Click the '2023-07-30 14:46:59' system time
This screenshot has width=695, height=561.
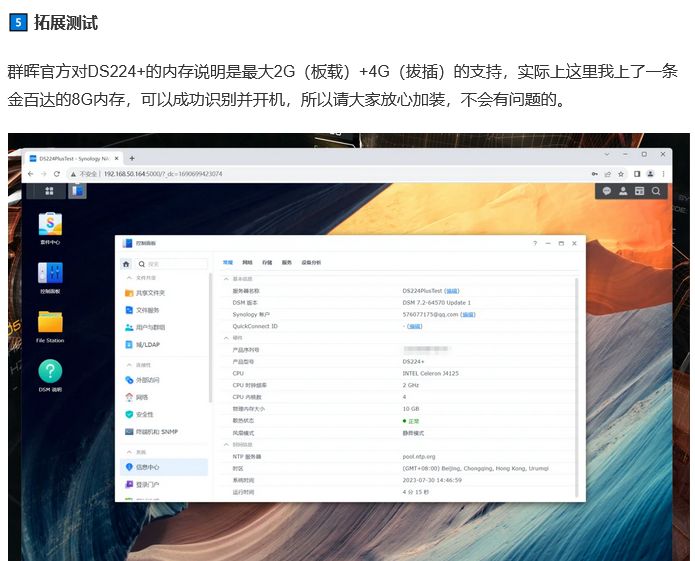point(432,480)
